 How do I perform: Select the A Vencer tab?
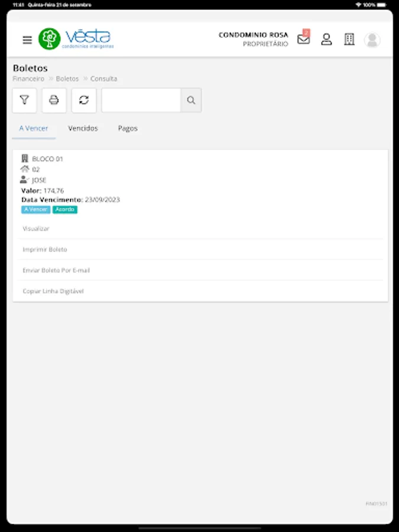click(x=34, y=129)
